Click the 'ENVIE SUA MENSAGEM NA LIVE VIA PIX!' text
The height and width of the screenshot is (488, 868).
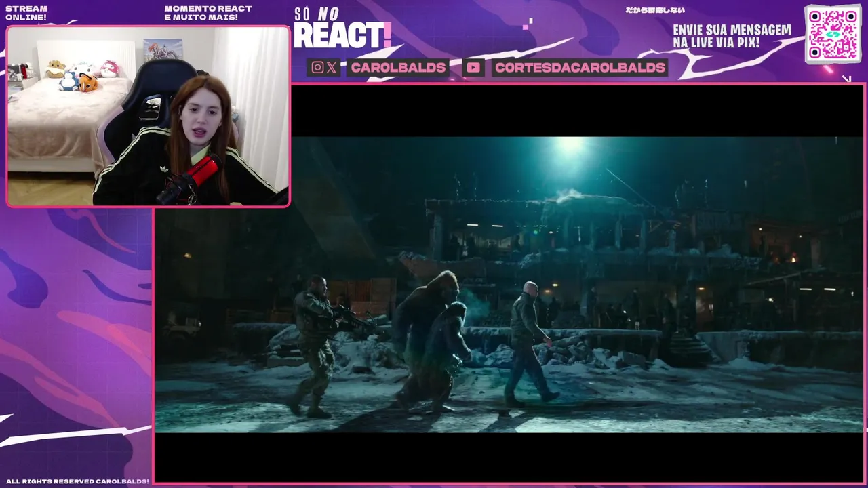(x=732, y=37)
